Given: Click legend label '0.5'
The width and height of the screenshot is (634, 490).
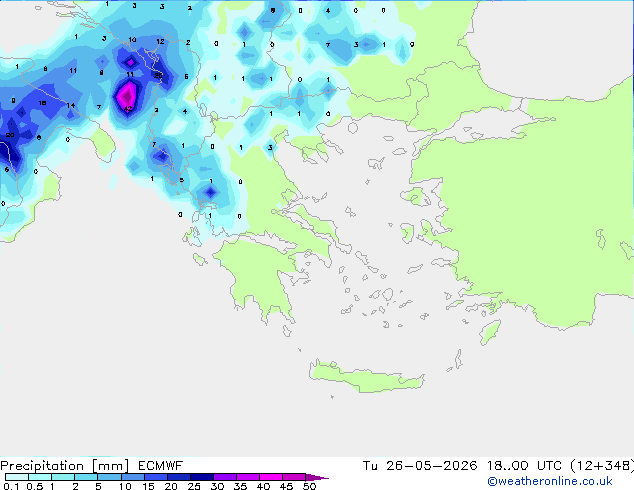Looking at the screenshot, I should tap(35, 486).
